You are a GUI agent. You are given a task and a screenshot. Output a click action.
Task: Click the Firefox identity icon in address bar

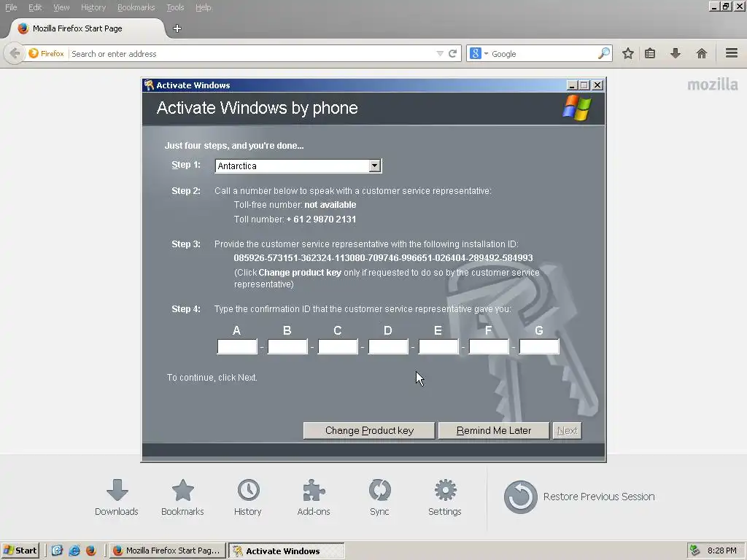coord(46,53)
